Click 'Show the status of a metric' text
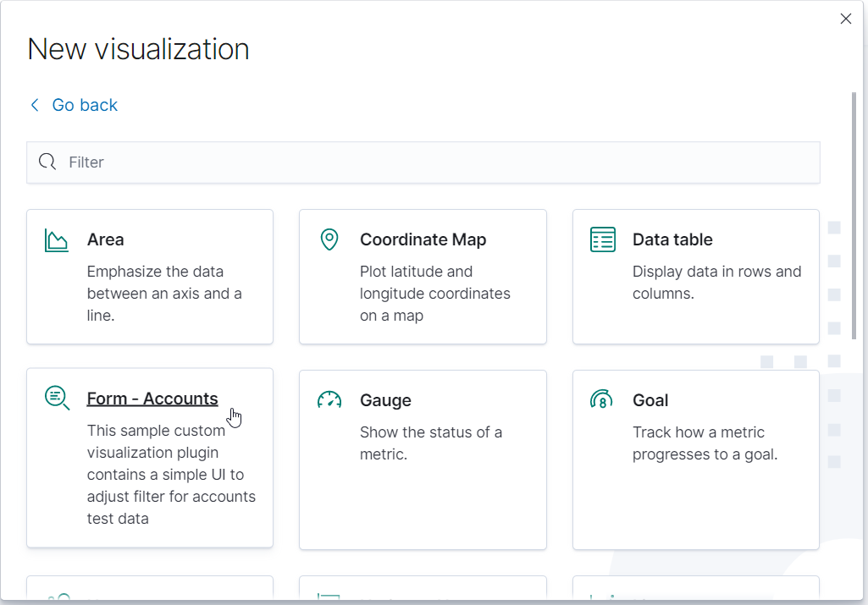868x605 pixels. click(x=431, y=443)
